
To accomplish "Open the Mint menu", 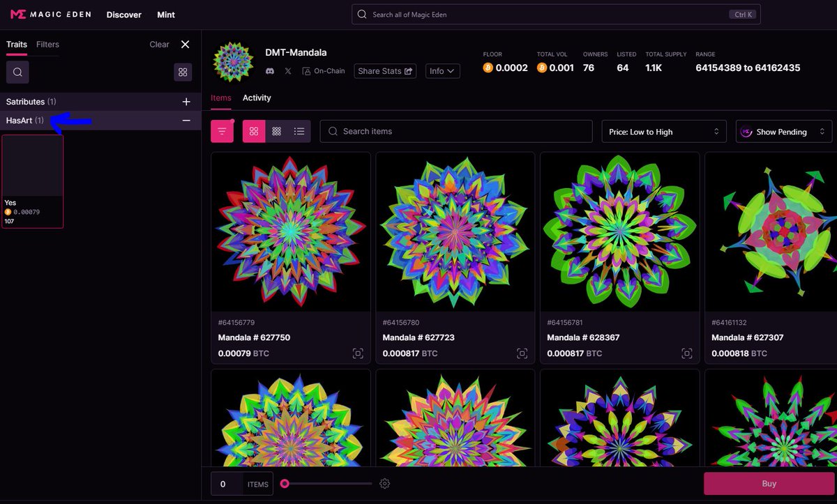I will (x=166, y=15).
